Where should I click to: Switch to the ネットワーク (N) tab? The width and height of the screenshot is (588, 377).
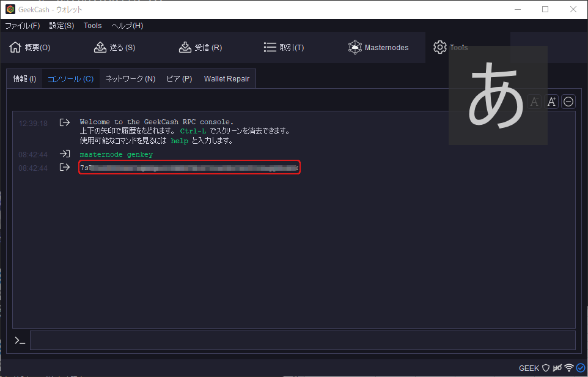[130, 79]
